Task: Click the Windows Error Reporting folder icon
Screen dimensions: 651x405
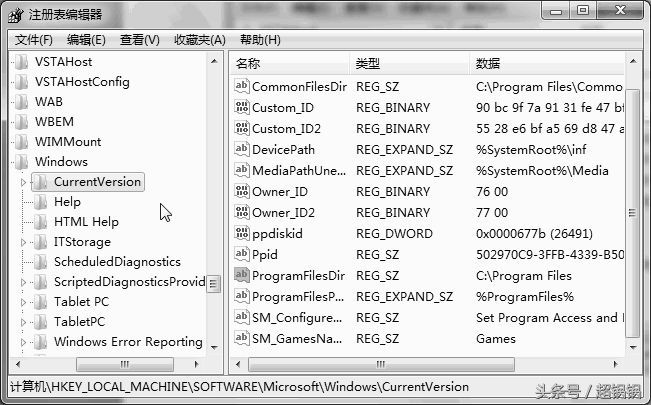Action: coord(41,341)
